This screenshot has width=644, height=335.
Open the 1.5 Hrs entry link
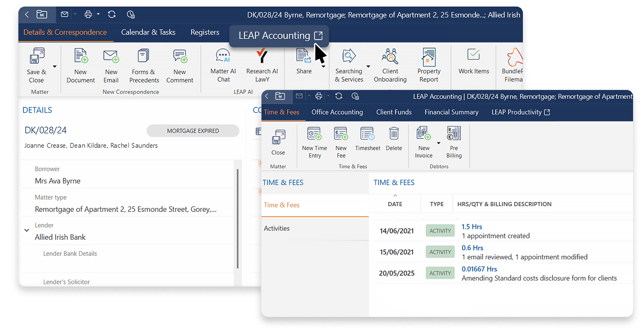coord(472,227)
